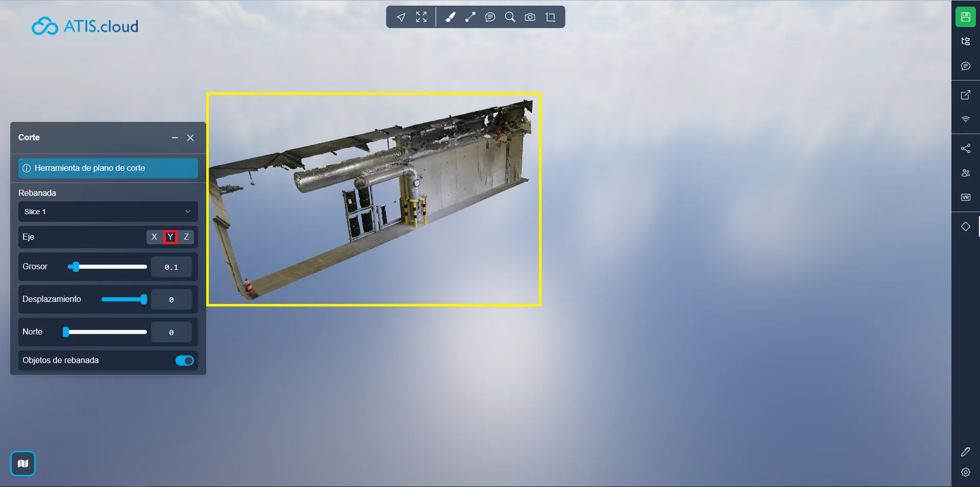
Task: Open the comment annotation tool
Action: pos(490,17)
